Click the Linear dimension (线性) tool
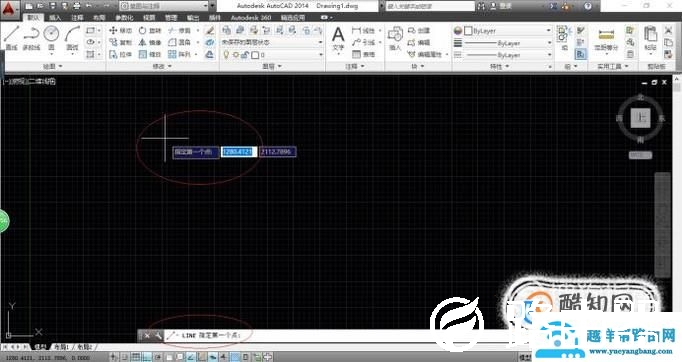 (x=364, y=30)
